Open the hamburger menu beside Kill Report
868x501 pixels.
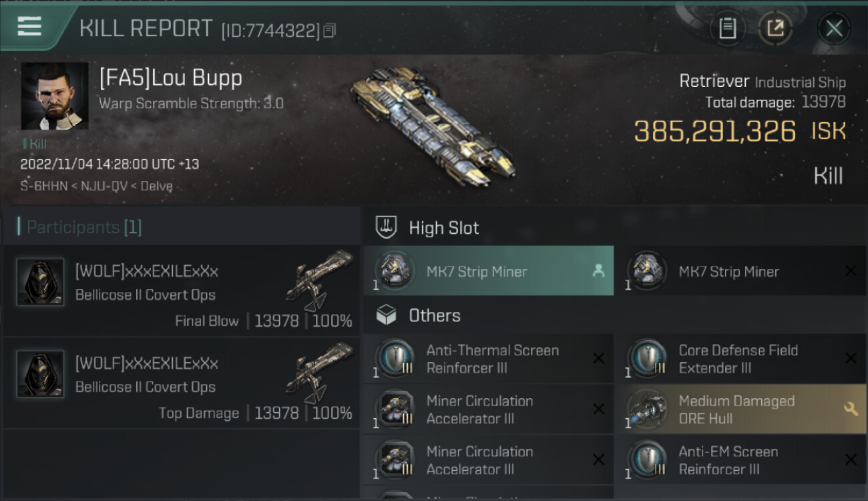coord(29,26)
